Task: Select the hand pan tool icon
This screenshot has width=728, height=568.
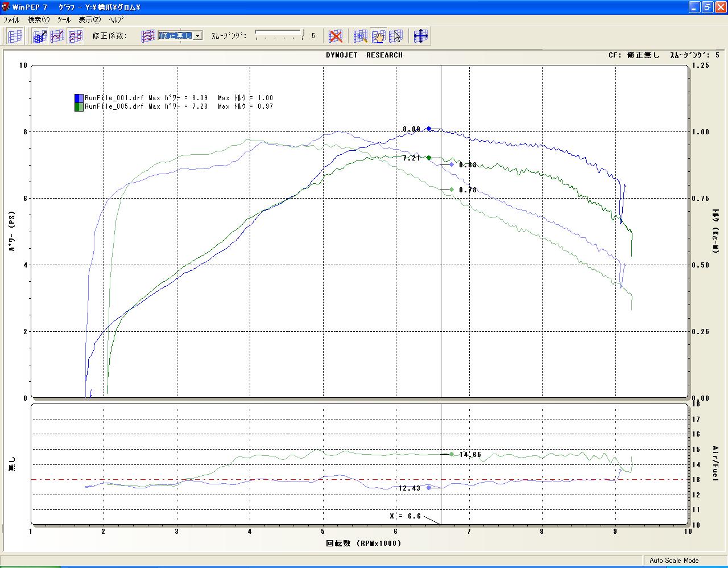Action: click(x=378, y=36)
